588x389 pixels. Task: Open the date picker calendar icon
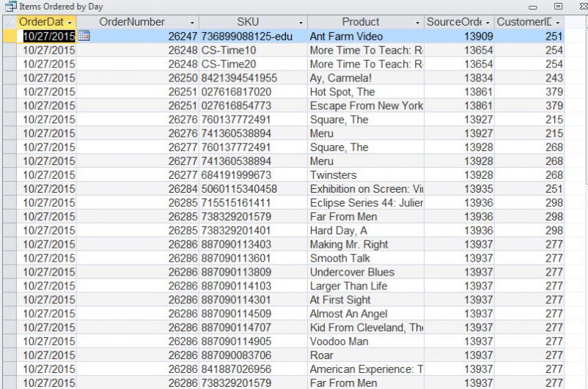point(84,36)
